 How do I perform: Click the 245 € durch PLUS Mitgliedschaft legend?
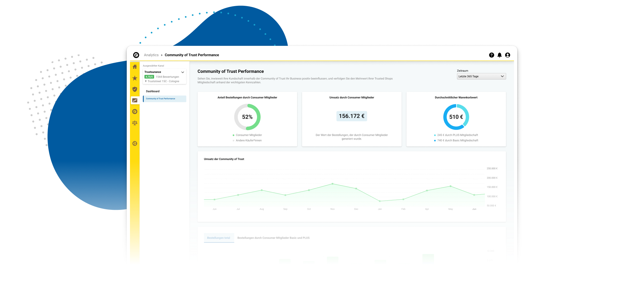pyautogui.click(x=456, y=135)
